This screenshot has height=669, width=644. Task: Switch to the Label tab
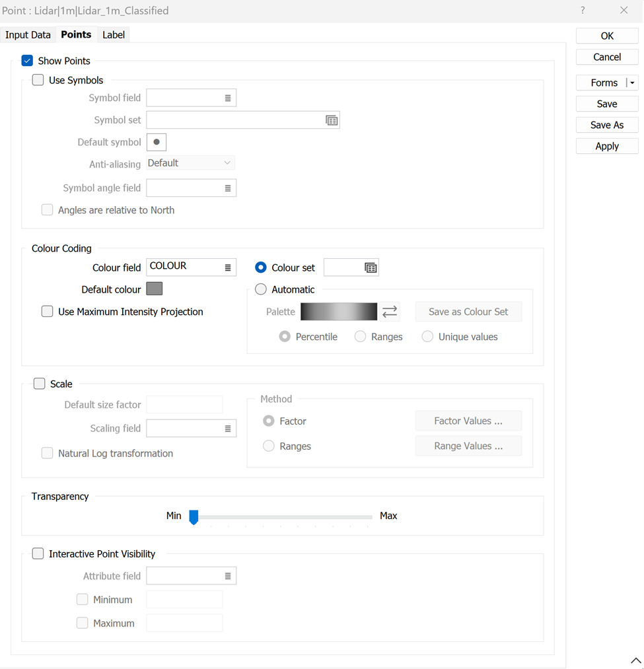pyautogui.click(x=113, y=34)
